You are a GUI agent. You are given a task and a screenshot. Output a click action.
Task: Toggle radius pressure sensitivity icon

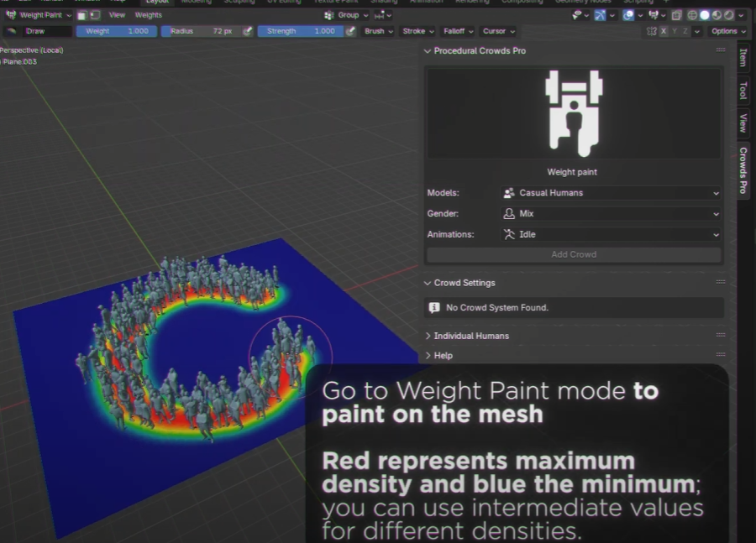point(247,31)
